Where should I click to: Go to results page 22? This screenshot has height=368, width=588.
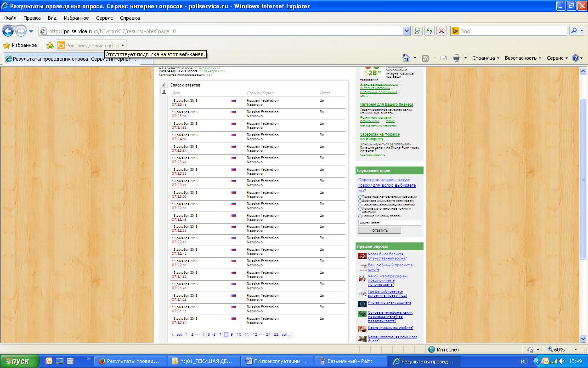pyautogui.click(x=276, y=334)
